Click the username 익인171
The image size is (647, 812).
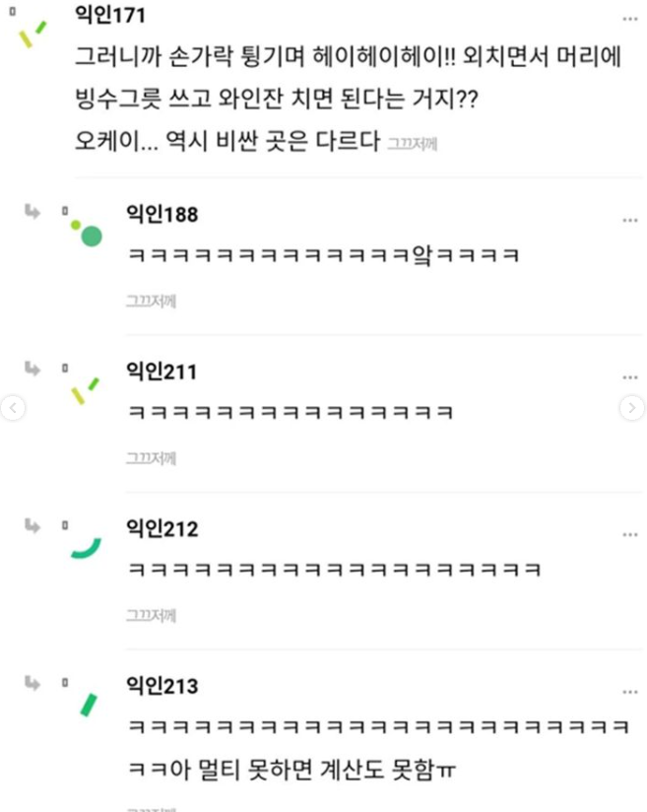point(110,15)
